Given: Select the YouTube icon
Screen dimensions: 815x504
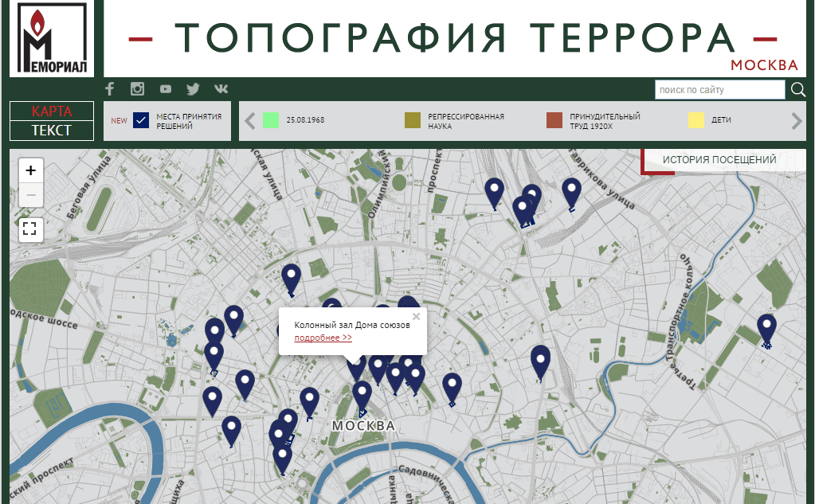Looking at the screenshot, I should pyautogui.click(x=165, y=89).
